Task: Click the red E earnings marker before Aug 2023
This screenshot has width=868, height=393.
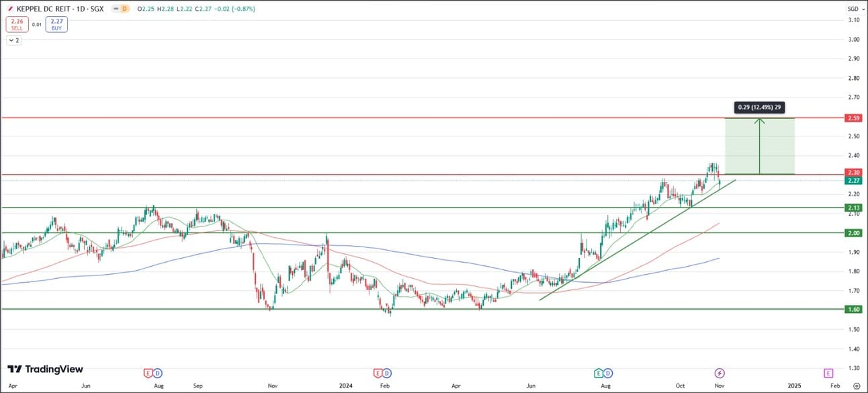Action: point(148,373)
